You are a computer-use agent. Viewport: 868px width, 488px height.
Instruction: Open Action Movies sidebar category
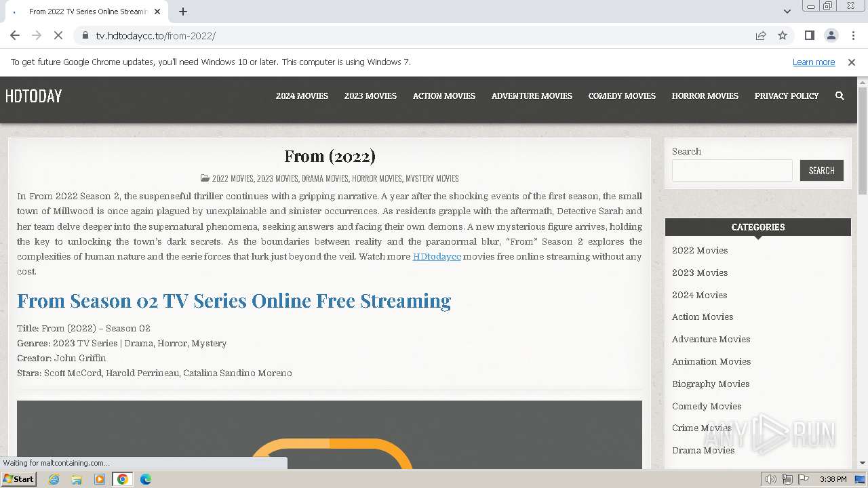[703, 317]
